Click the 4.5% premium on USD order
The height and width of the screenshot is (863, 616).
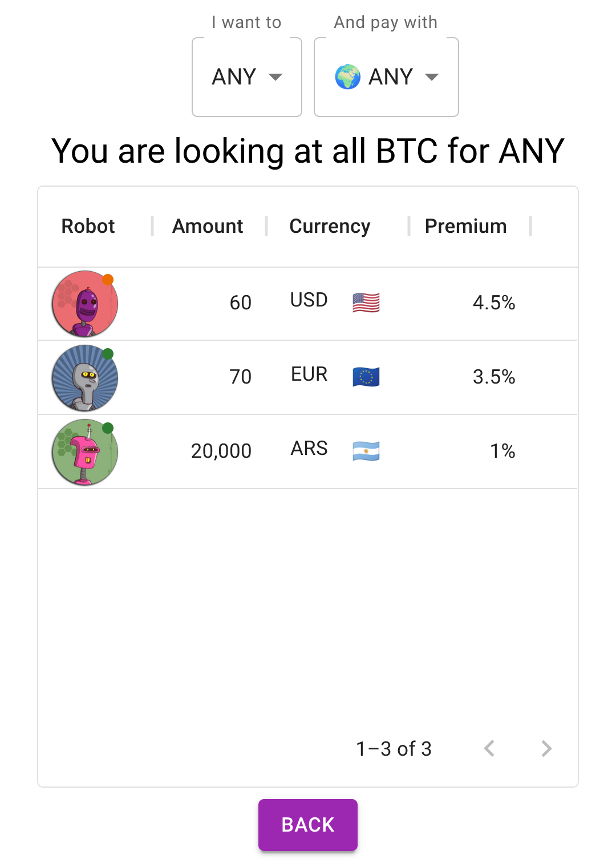click(493, 303)
